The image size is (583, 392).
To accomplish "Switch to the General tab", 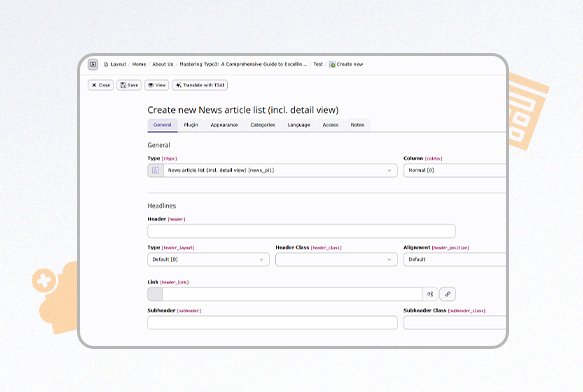I will [x=162, y=125].
